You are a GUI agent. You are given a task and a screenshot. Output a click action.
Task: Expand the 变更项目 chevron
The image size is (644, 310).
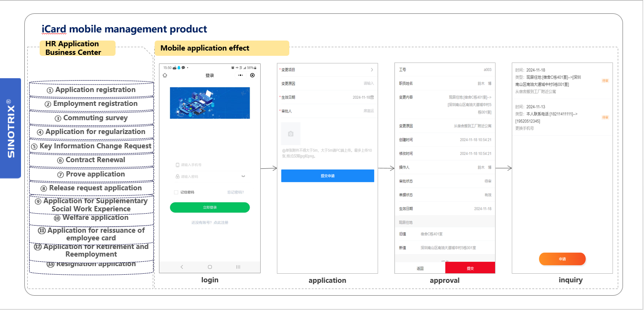point(372,70)
